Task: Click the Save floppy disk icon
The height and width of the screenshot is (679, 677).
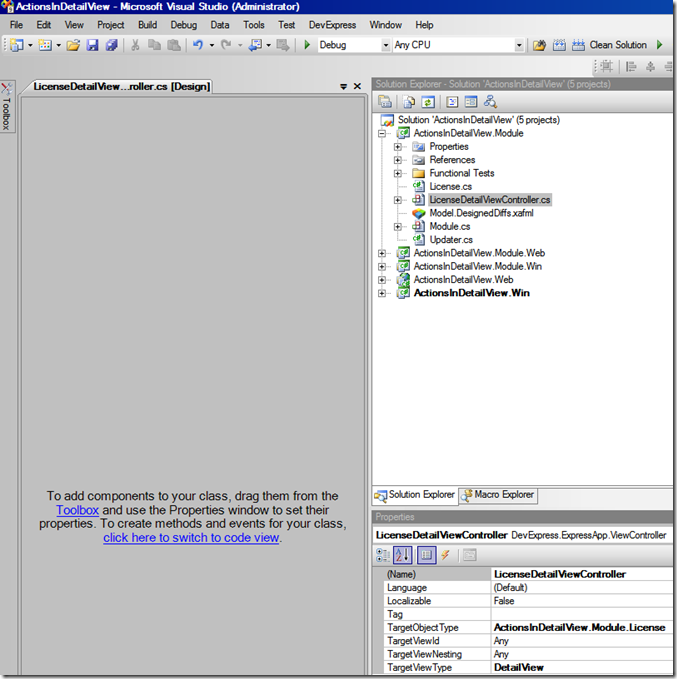Action: (92, 45)
